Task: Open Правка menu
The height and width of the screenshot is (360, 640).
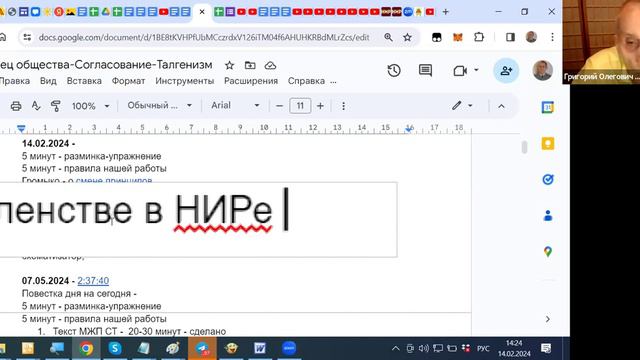Action: [15, 81]
